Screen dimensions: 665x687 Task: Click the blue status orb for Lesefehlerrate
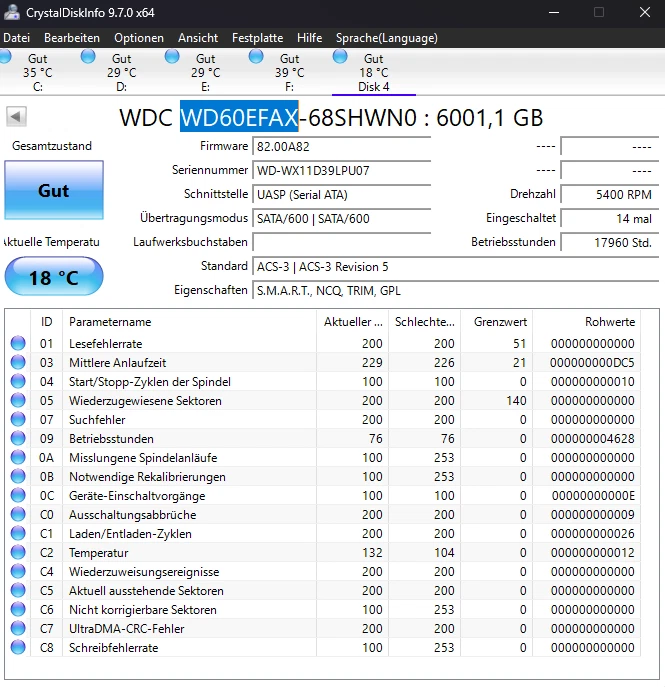pyautogui.click(x=18, y=344)
